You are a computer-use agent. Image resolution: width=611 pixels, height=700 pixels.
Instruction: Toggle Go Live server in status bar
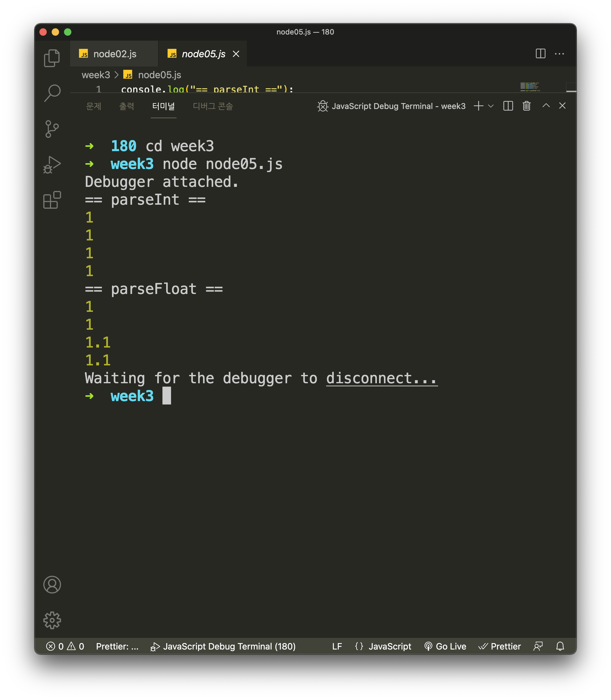[x=445, y=646]
